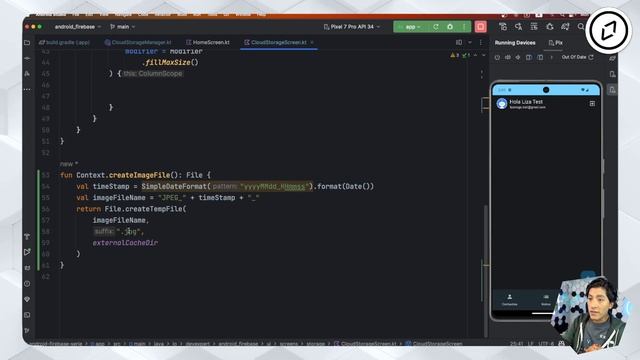Click CloudStorageScreen.kt in the bottom breadcrumb
The height and width of the screenshot is (360, 640).
[x=365, y=344]
